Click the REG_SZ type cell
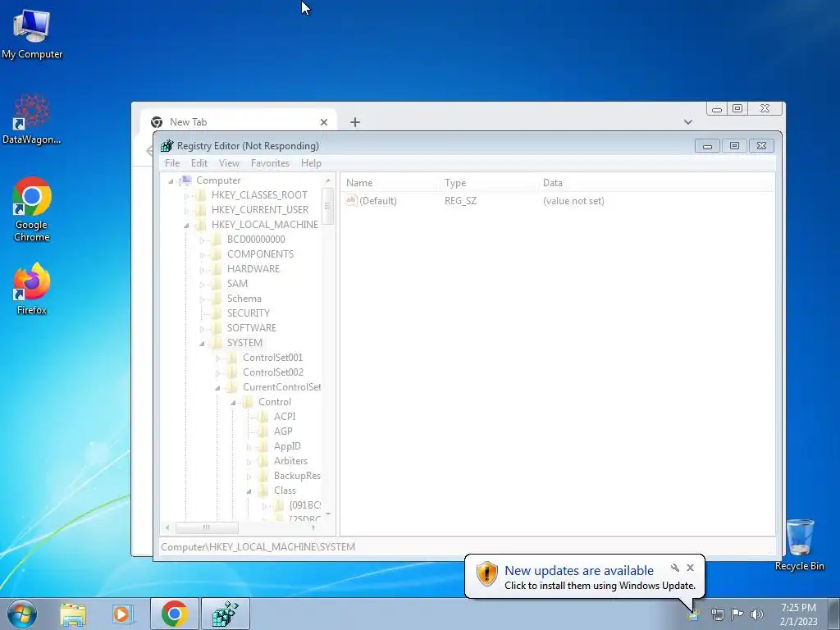The image size is (840, 630). point(460,201)
